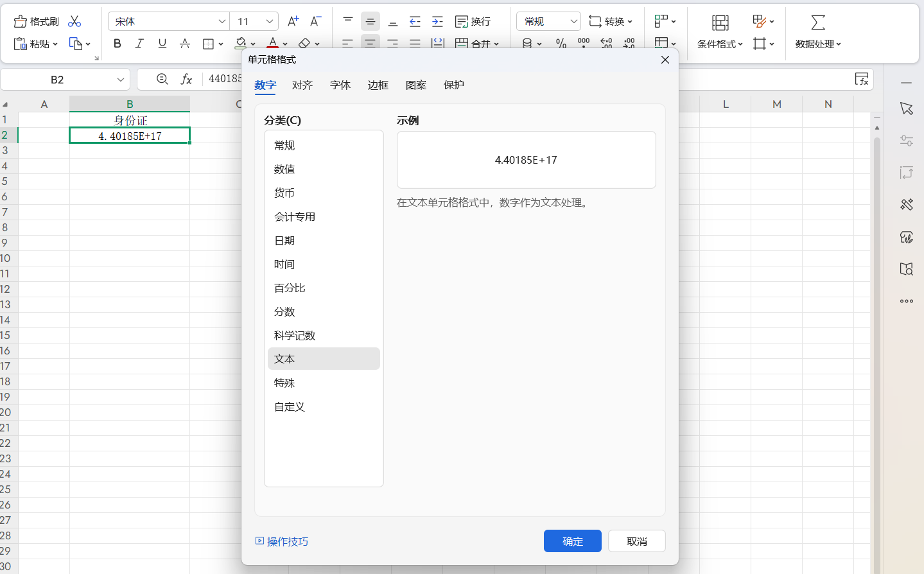Open the 数据处理 sum tool

tap(817, 32)
